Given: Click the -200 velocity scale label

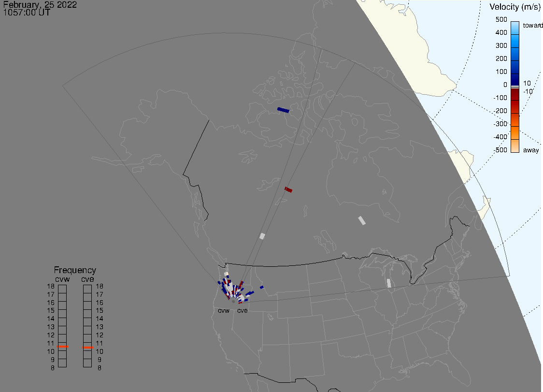Looking at the screenshot, I should click(500, 111).
